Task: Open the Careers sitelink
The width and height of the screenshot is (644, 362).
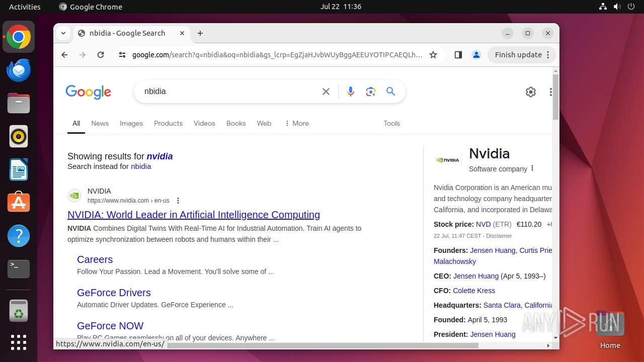Action: [x=95, y=259]
